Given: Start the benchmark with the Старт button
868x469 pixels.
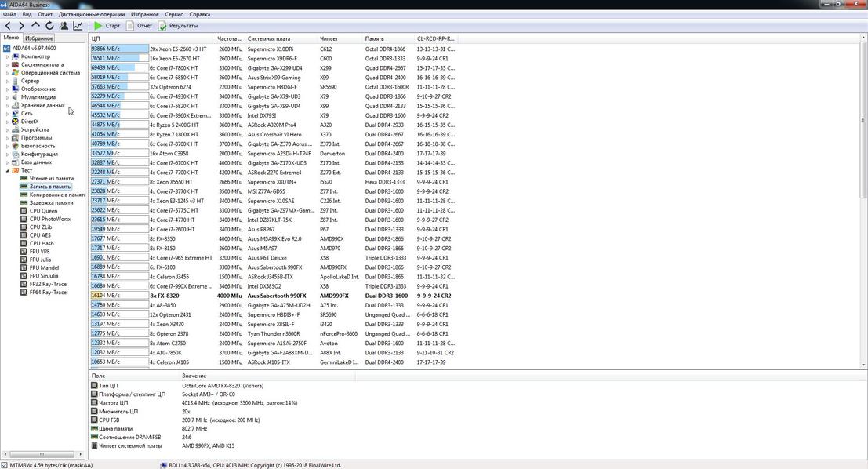Looking at the screenshot, I should (107, 25).
